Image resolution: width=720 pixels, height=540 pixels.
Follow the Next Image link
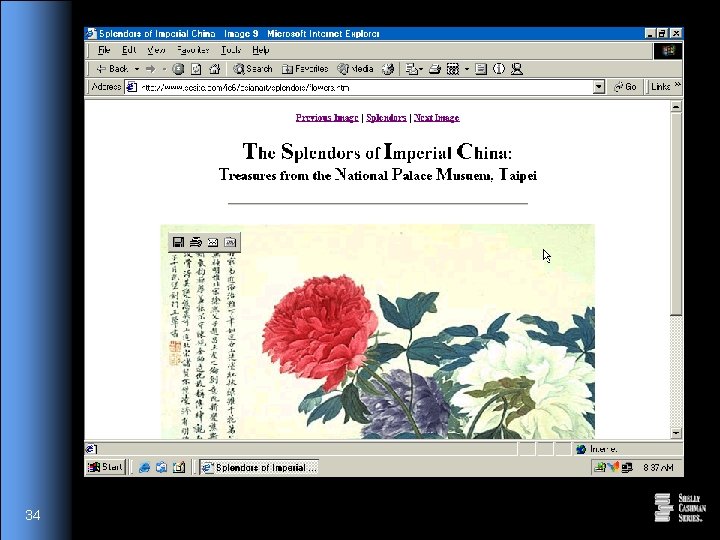pyautogui.click(x=436, y=118)
